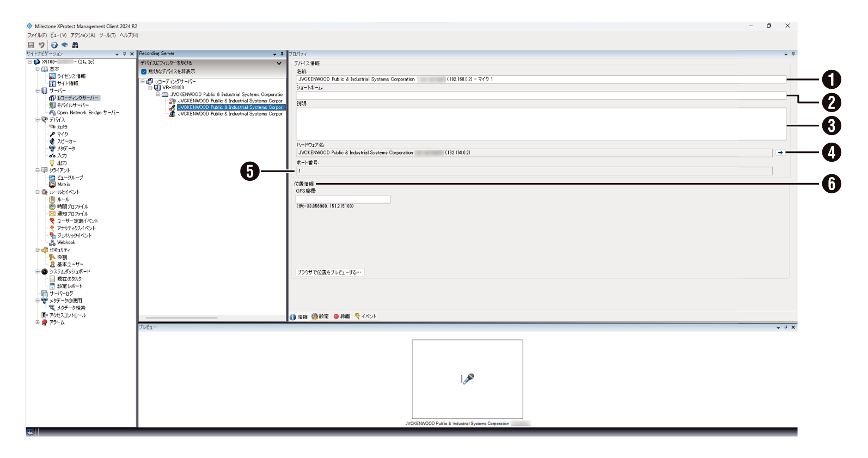The height and width of the screenshot is (458, 868).
Task: Click the binoculars search icon in toolbar
Action: coord(75,45)
